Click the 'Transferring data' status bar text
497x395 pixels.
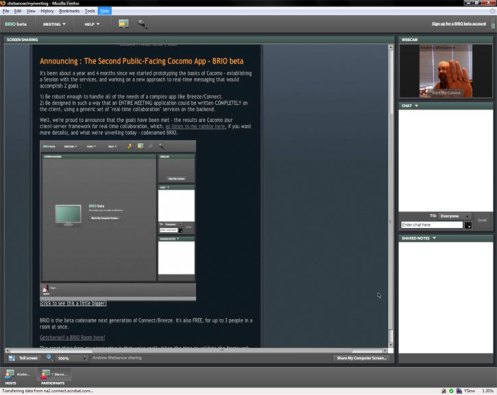pyautogui.click(x=48, y=391)
